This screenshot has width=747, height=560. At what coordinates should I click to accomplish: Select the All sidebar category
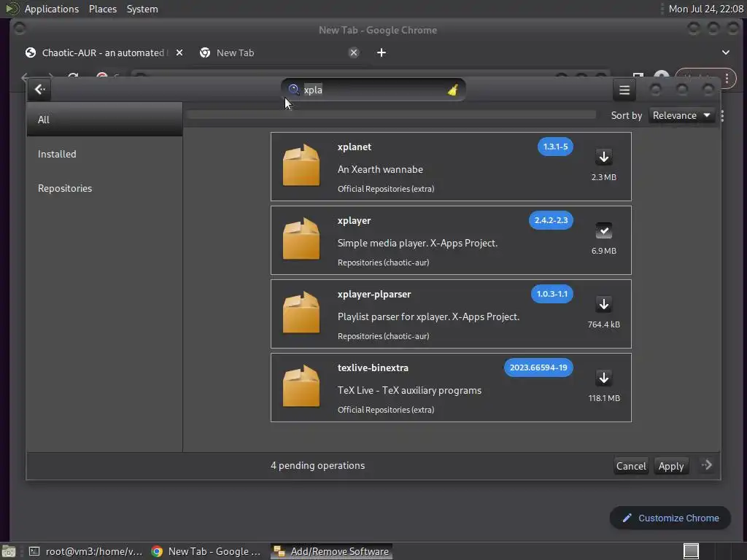[x=105, y=120]
